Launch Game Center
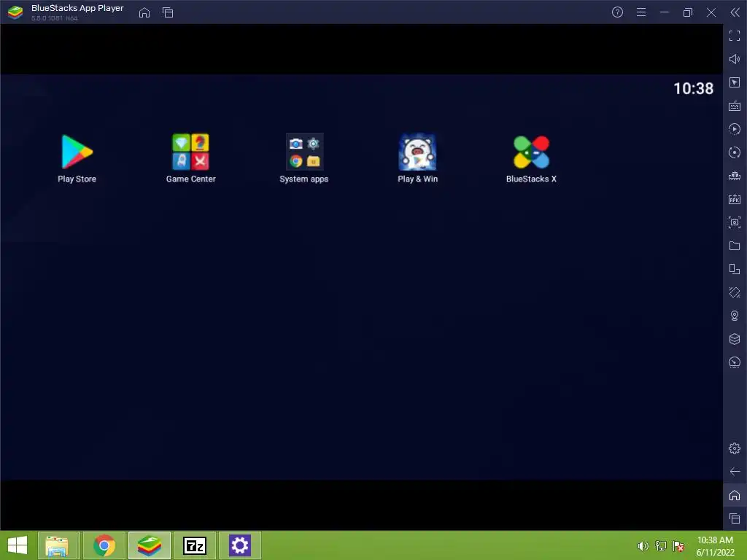Viewport: 747px width, 560px height. click(x=190, y=152)
